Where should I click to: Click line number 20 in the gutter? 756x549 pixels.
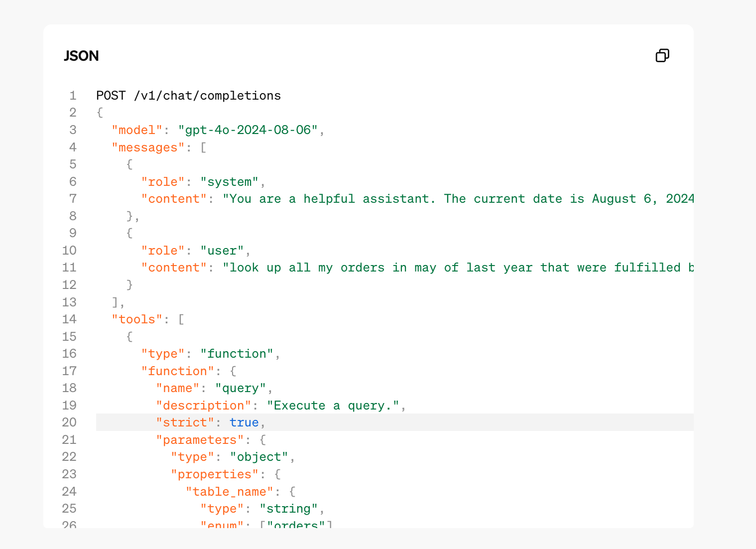69,422
